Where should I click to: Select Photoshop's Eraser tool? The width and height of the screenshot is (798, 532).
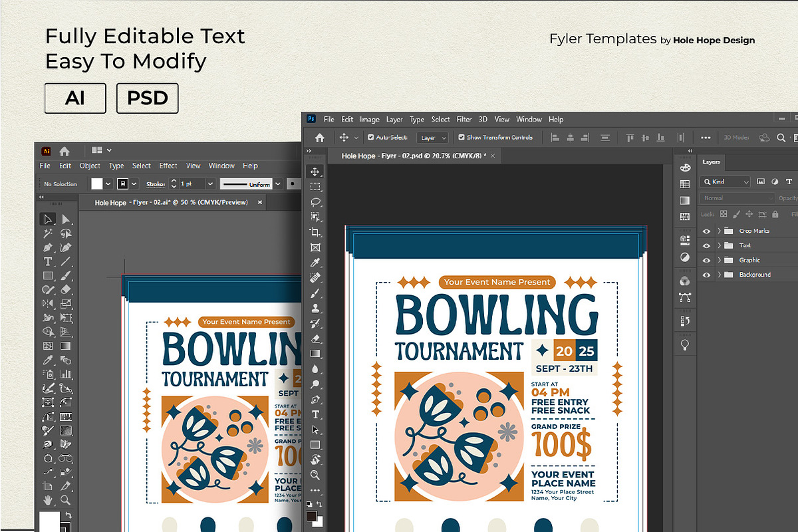pyautogui.click(x=315, y=338)
